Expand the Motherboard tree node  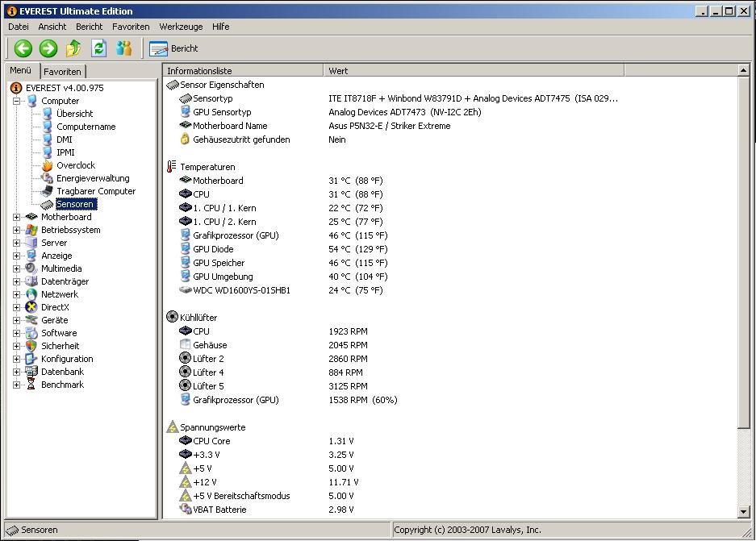[16, 217]
